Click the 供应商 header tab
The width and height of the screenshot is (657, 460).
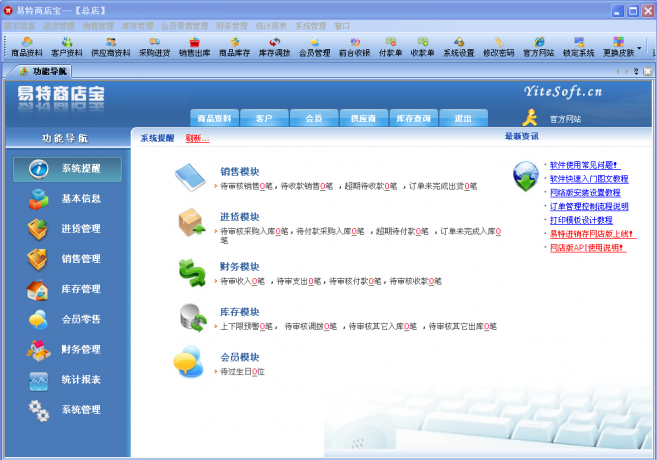tap(364, 118)
